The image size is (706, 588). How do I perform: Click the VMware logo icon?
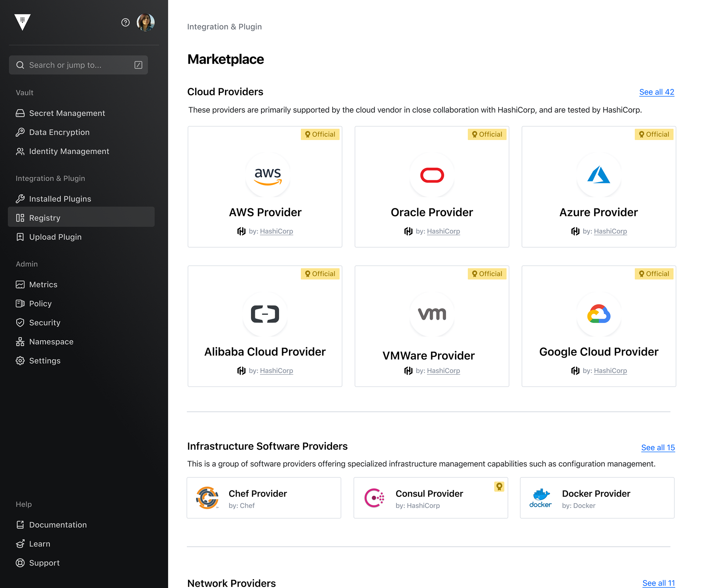click(x=432, y=314)
